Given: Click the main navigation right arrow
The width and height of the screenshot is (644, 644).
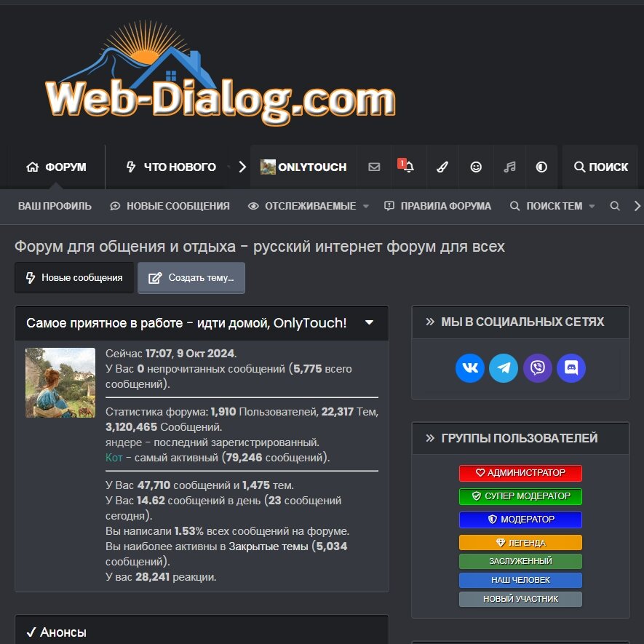Looking at the screenshot, I should click(x=242, y=167).
